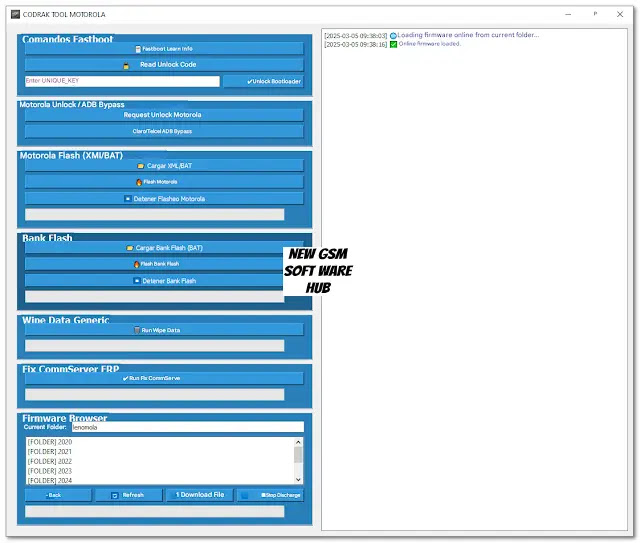Click the folder icon on Cargar Bank Flash
The image size is (640, 543).
[x=130, y=248]
